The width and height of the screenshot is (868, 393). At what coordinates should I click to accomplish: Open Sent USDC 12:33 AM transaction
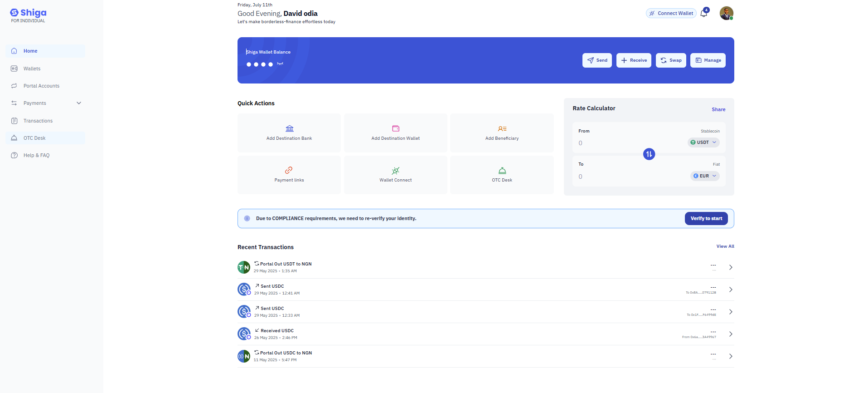(486, 312)
